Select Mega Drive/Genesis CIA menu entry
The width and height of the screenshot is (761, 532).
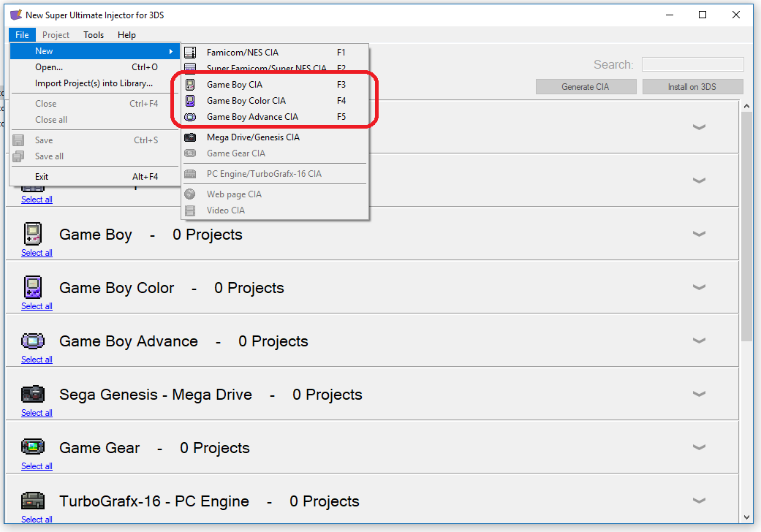[275, 137]
